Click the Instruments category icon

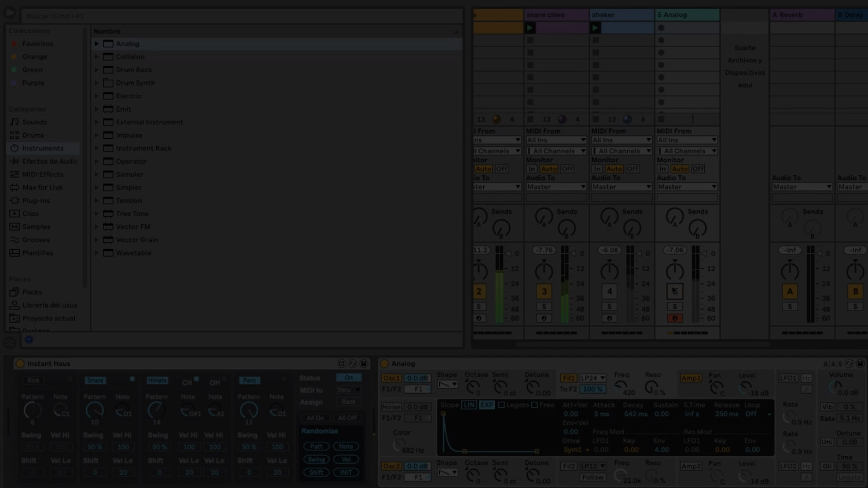tap(14, 148)
